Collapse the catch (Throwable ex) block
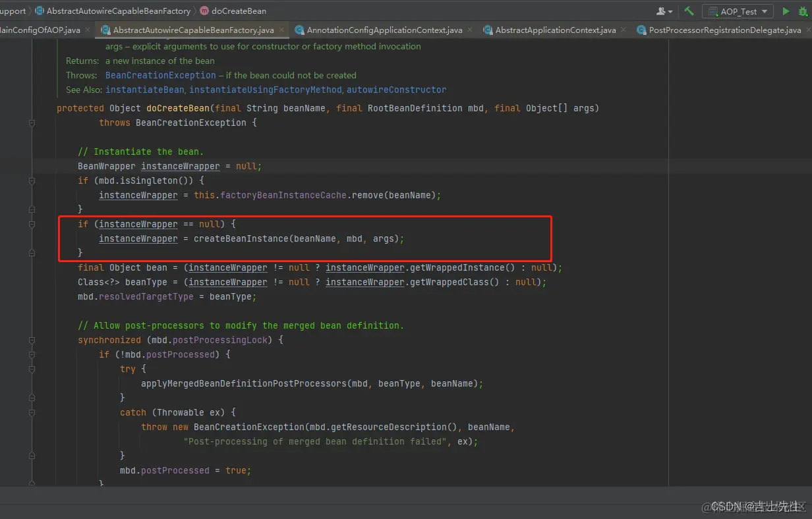 [x=32, y=412]
